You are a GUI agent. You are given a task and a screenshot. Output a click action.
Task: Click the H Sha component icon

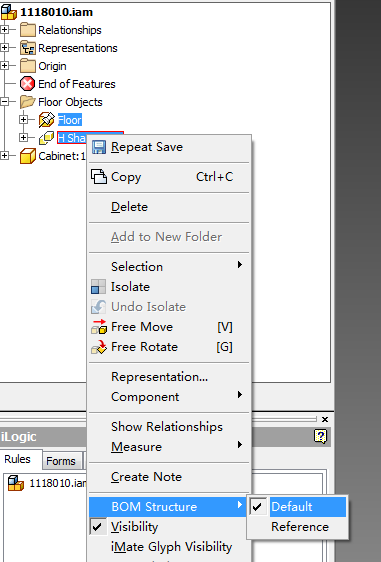[47, 138]
